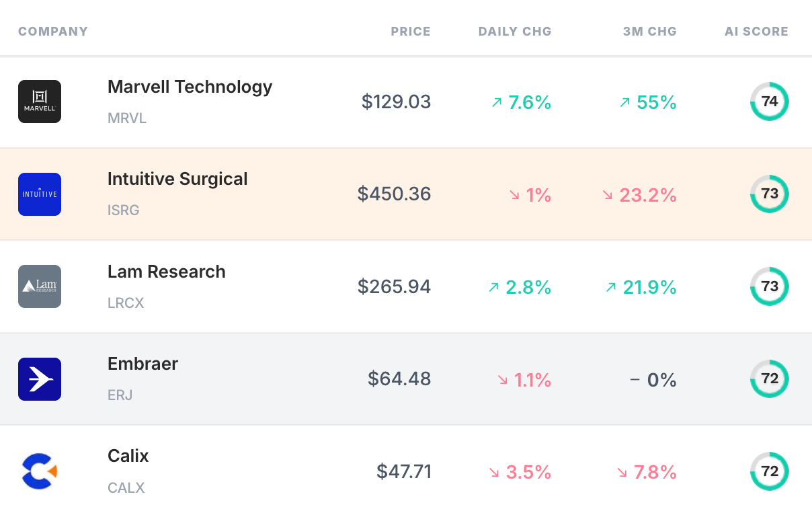This screenshot has width=812, height=515.
Task: Click Lam Research's AI score ring 73
Action: (769, 286)
